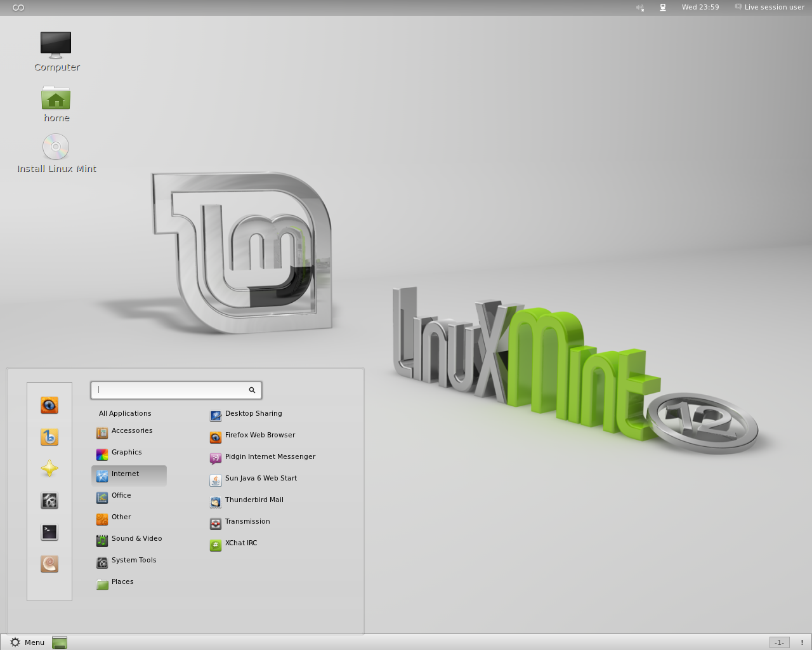The image size is (812, 650).
Task: Click the exclamation notification icon in bottom panel
Action: click(x=802, y=642)
